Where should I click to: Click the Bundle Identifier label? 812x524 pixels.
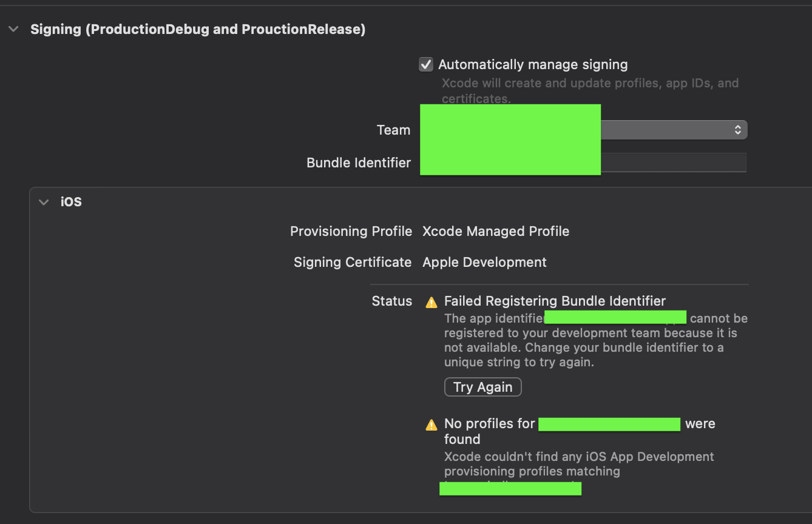[359, 163]
